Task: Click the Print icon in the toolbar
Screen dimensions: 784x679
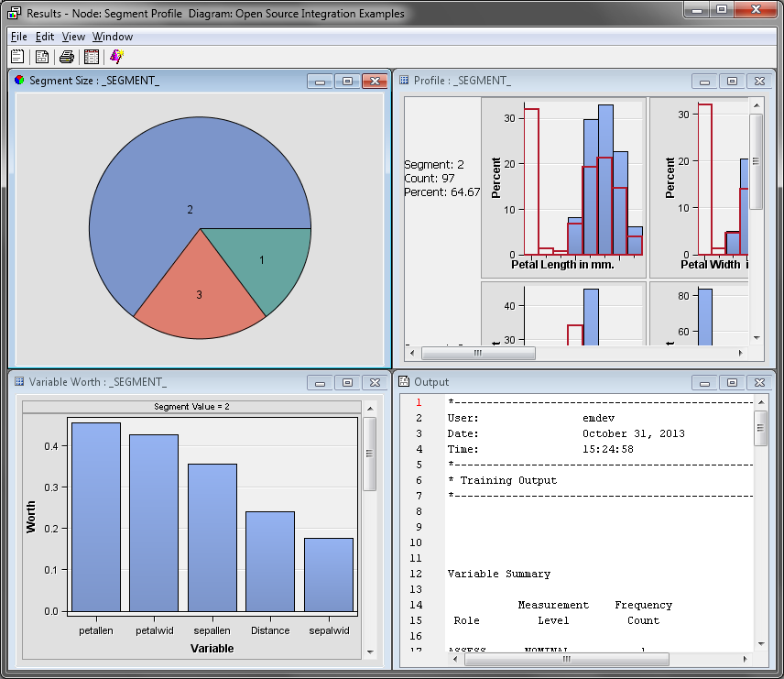Action: (x=67, y=57)
